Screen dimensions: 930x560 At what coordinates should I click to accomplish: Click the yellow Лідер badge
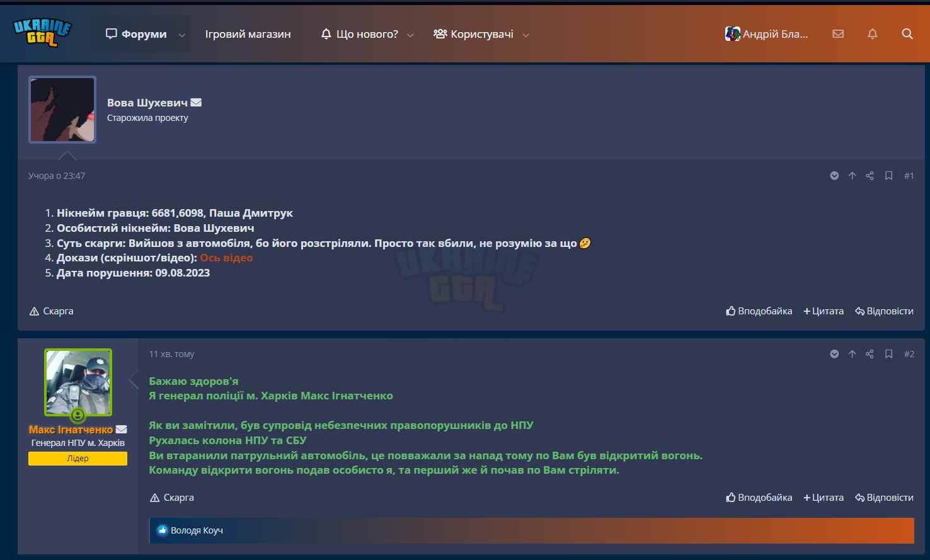[x=78, y=459]
